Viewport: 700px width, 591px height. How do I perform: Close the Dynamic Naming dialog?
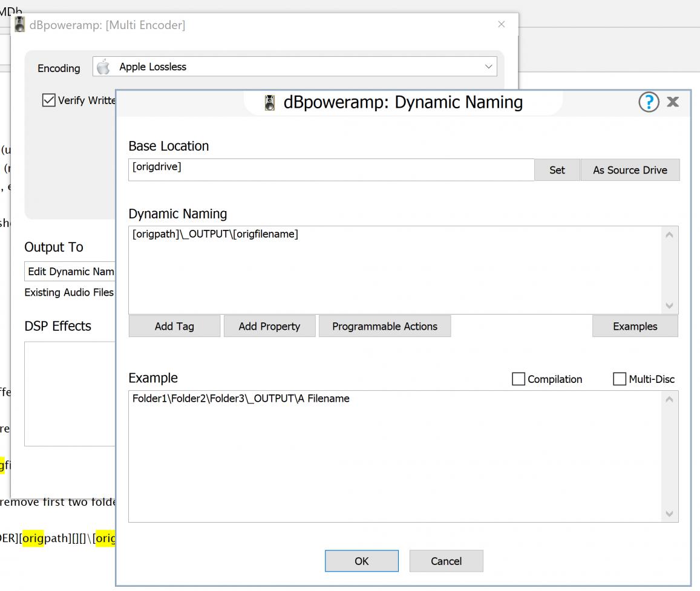pyautogui.click(x=673, y=102)
